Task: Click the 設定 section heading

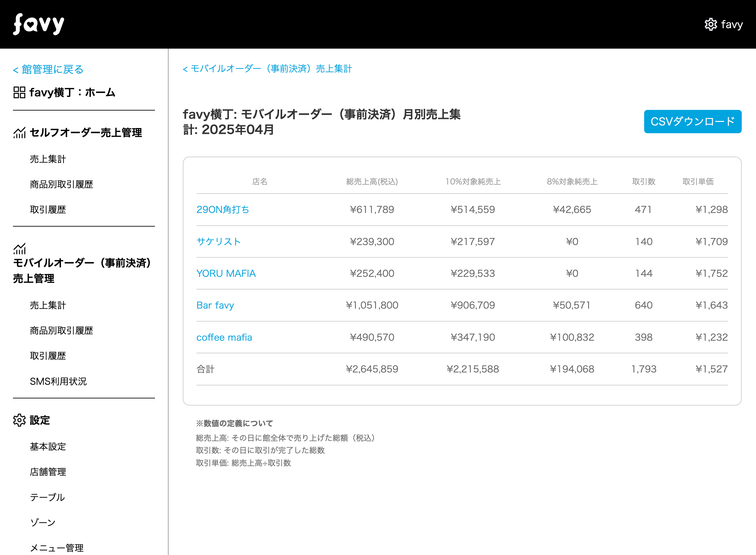Action: coord(40,420)
